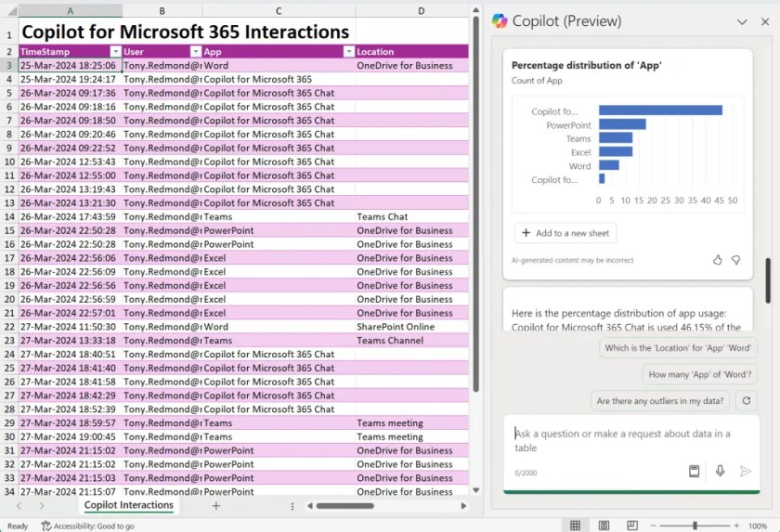Click the Excel bar in the chart

pos(616,151)
